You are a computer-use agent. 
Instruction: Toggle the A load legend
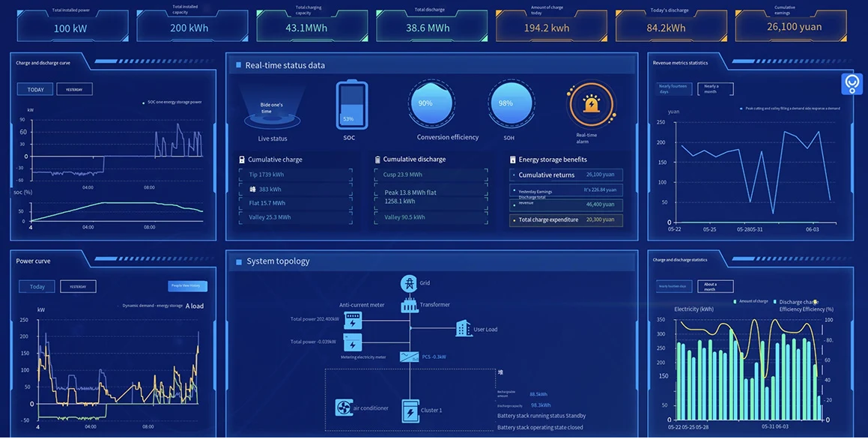click(194, 306)
